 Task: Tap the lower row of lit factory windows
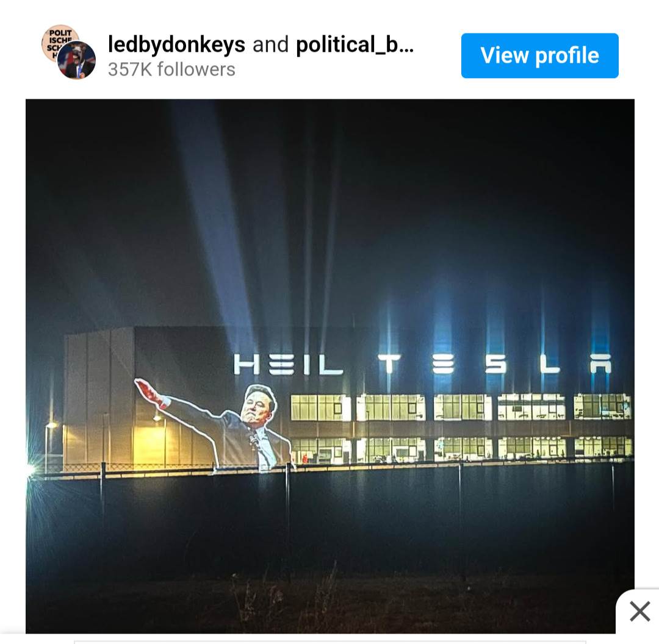[x=461, y=449]
